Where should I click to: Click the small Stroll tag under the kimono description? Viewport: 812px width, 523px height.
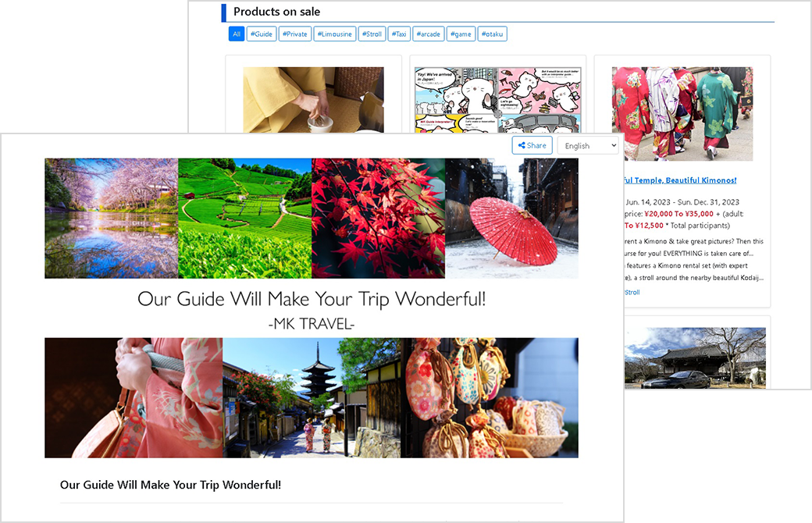click(x=632, y=293)
